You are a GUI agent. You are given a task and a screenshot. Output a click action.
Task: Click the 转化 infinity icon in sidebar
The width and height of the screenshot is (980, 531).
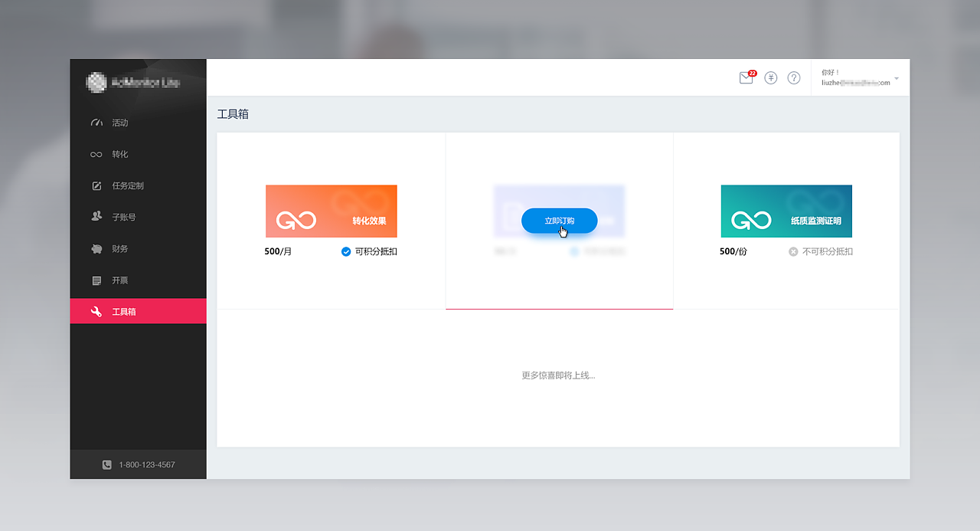click(96, 154)
